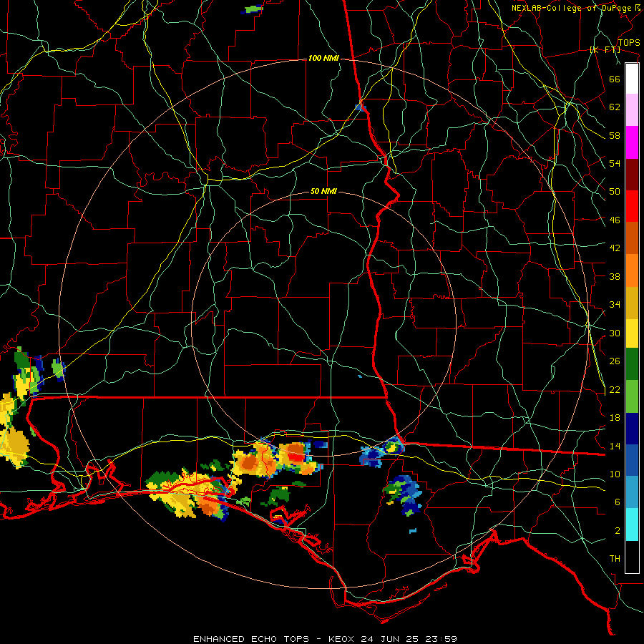This screenshot has width=644, height=644.
Task: Click the '38' legend value
Action: 615,276
